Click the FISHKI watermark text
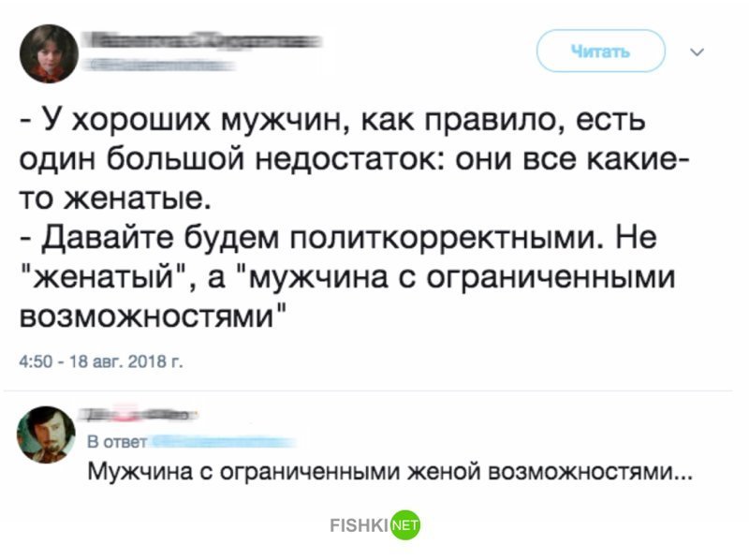Image resolution: width=749 pixels, height=560 pixels. pyautogui.click(x=360, y=525)
